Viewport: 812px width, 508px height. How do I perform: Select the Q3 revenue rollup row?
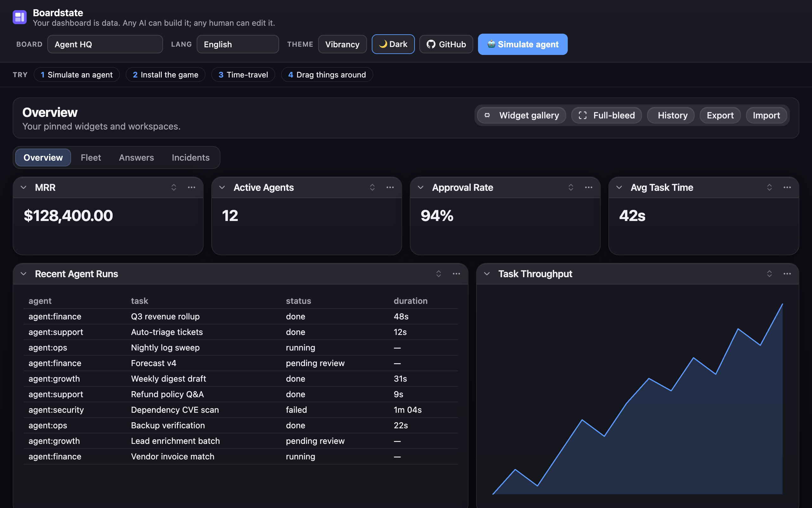pyautogui.click(x=240, y=317)
